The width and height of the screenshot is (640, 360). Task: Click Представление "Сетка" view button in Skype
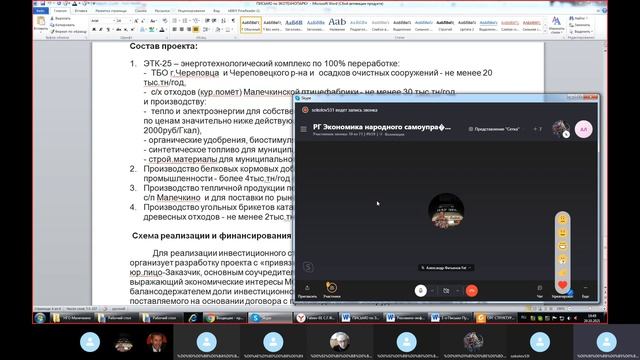[x=494, y=129]
